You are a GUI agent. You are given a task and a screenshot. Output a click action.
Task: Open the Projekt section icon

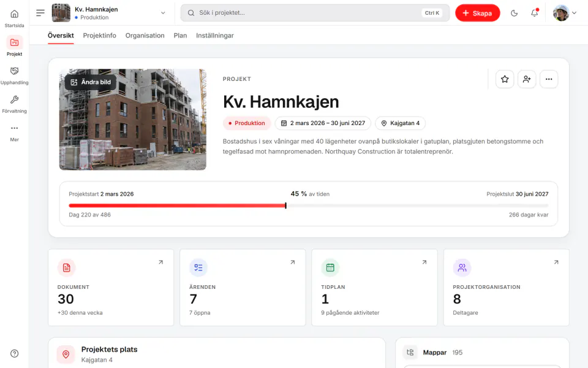pos(14,42)
